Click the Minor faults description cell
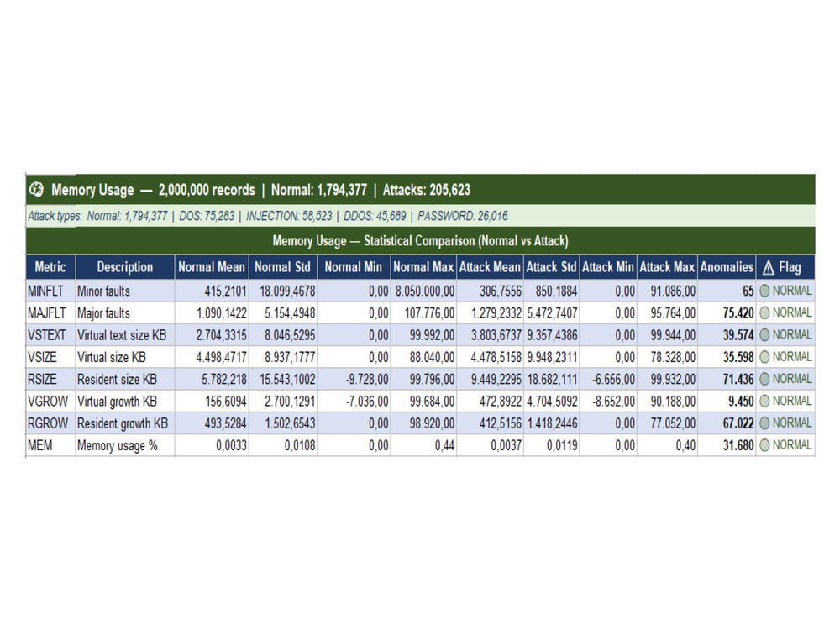The image size is (840, 630). [x=125, y=291]
